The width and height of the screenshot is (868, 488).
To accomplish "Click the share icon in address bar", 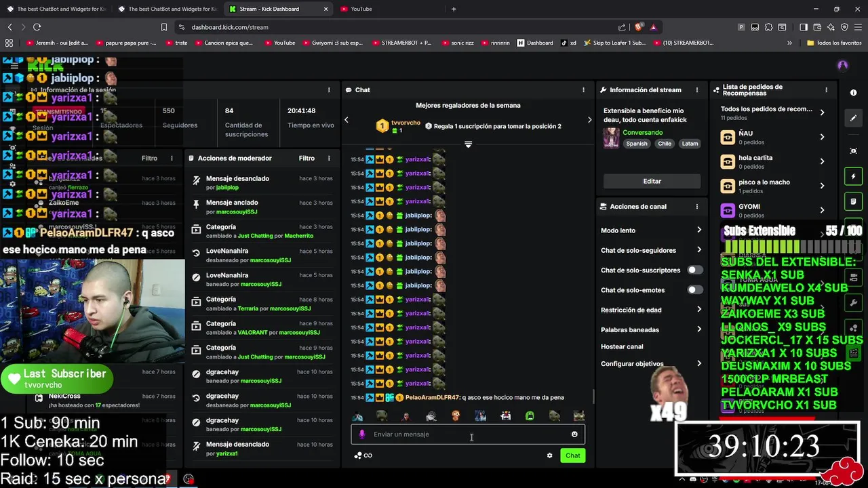I will pos(622,27).
